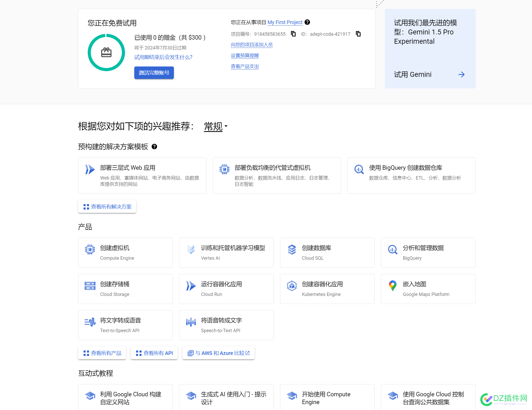Image resolution: width=532 pixels, height=410 pixels.
Task: Click the 产品 section heading
Action: click(85, 227)
